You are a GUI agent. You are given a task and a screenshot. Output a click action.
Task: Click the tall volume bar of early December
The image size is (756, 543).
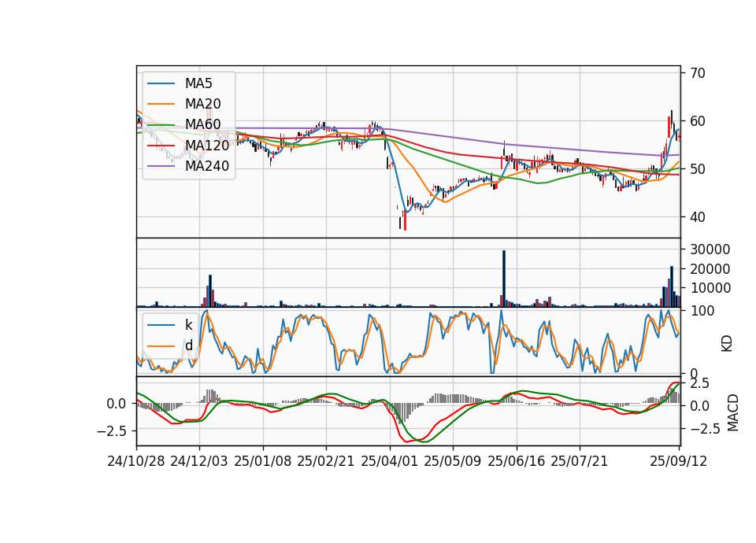[x=210, y=291]
